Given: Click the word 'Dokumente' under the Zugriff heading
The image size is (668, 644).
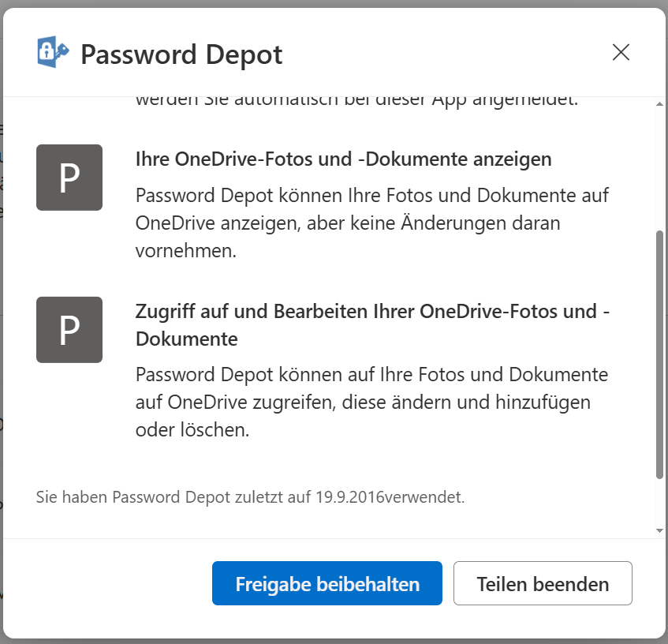Looking at the screenshot, I should pyautogui.click(x=187, y=339).
